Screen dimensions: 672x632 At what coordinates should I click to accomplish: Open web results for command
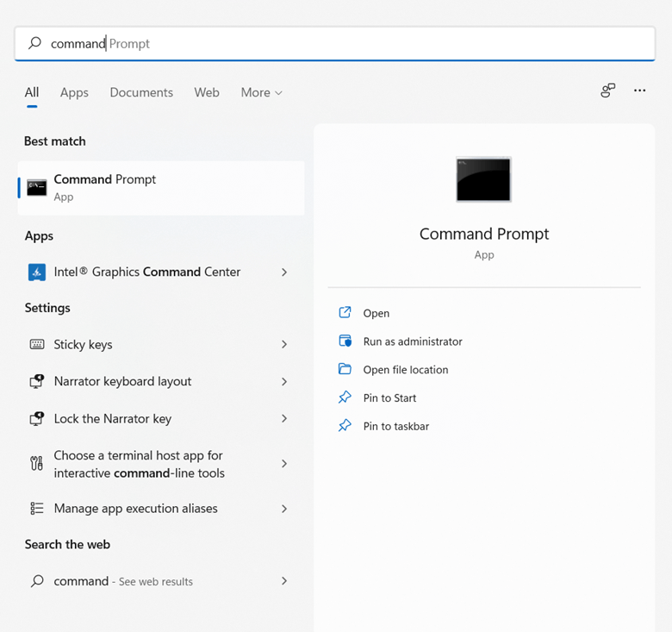click(x=159, y=581)
